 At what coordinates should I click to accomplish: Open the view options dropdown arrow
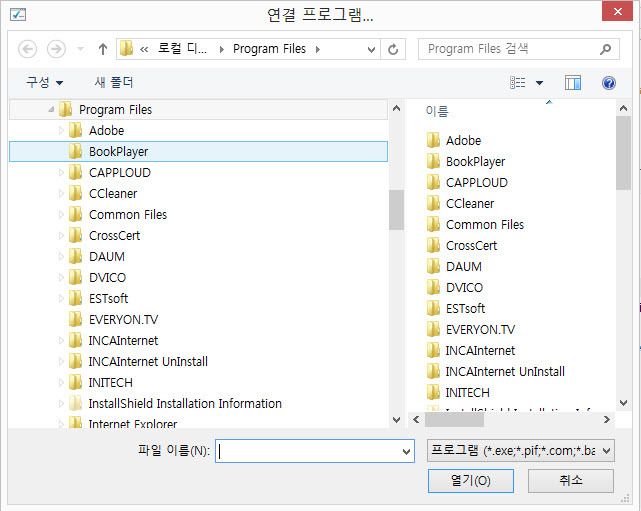[x=540, y=83]
